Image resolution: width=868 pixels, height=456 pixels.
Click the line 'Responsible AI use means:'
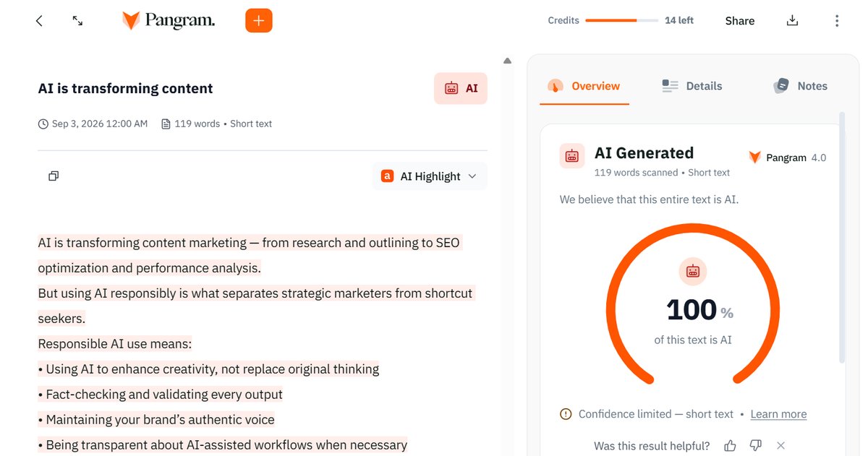pyautogui.click(x=114, y=344)
